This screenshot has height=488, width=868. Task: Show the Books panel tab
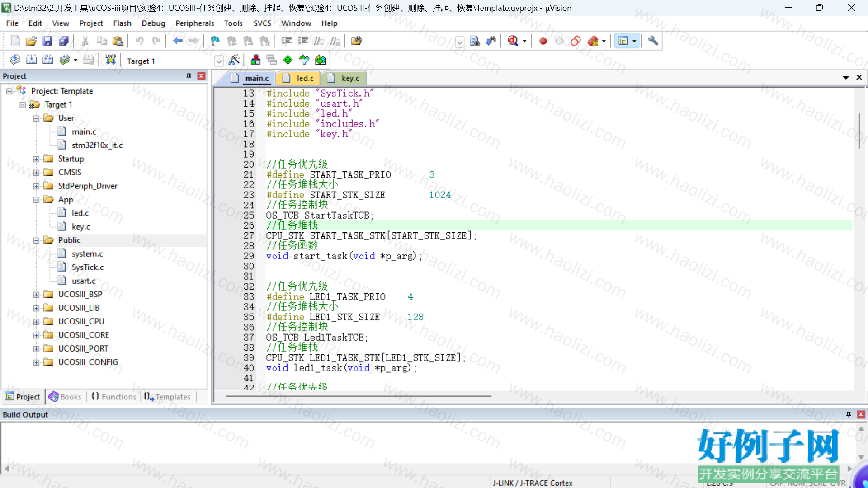(65, 397)
